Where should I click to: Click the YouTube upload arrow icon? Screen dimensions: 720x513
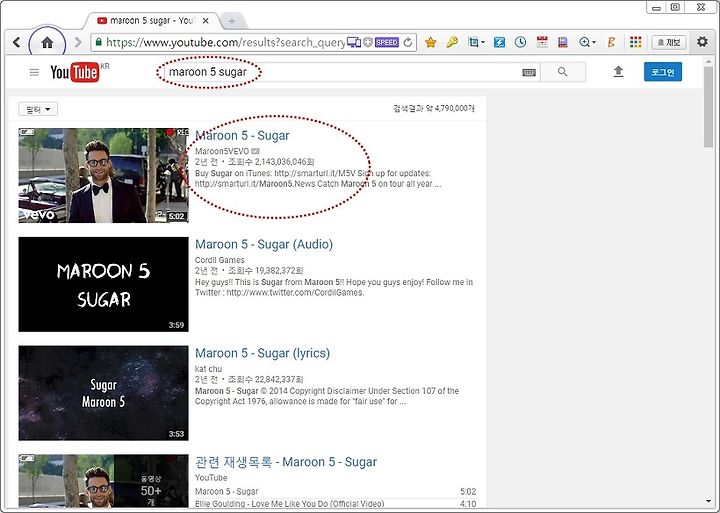pyautogui.click(x=619, y=72)
